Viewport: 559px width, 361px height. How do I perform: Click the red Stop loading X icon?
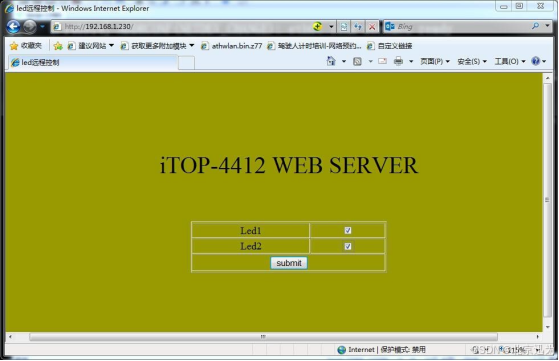(372, 27)
